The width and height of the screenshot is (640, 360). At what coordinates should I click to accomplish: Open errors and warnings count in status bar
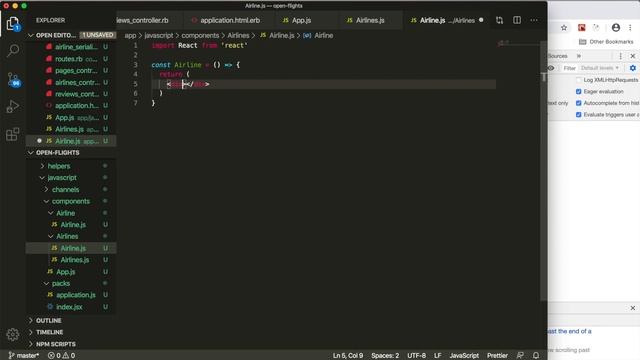click(x=61, y=356)
